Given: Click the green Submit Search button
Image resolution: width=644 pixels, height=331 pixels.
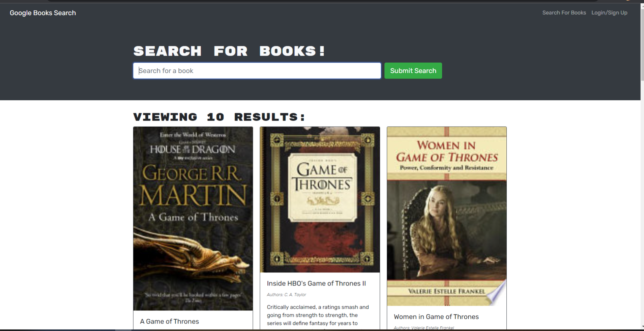Looking at the screenshot, I should (x=413, y=71).
